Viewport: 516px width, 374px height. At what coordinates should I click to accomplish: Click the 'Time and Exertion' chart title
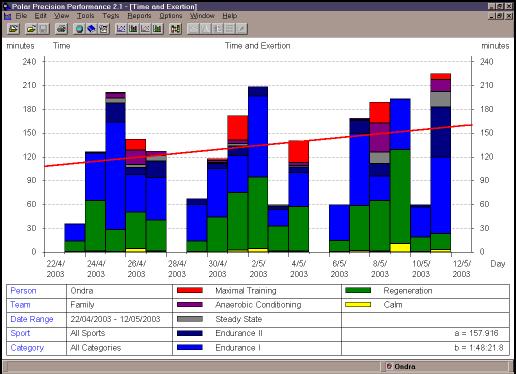(257, 46)
